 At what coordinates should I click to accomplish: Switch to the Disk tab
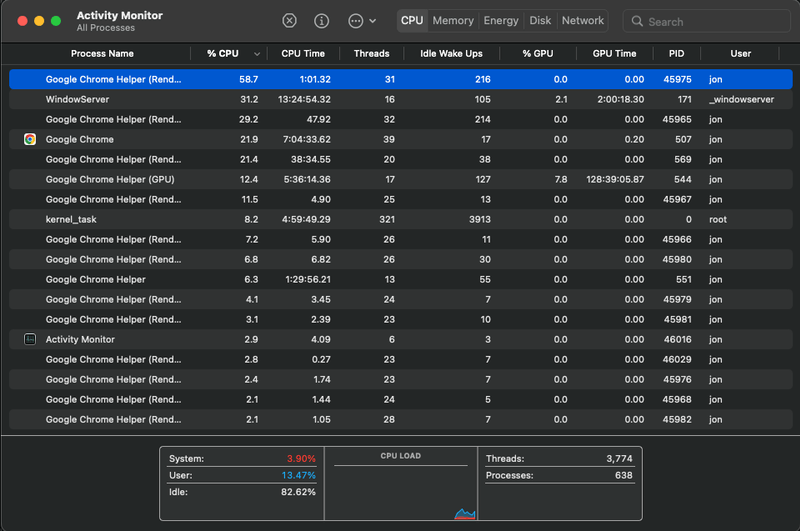pyautogui.click(x=540, y=21)
